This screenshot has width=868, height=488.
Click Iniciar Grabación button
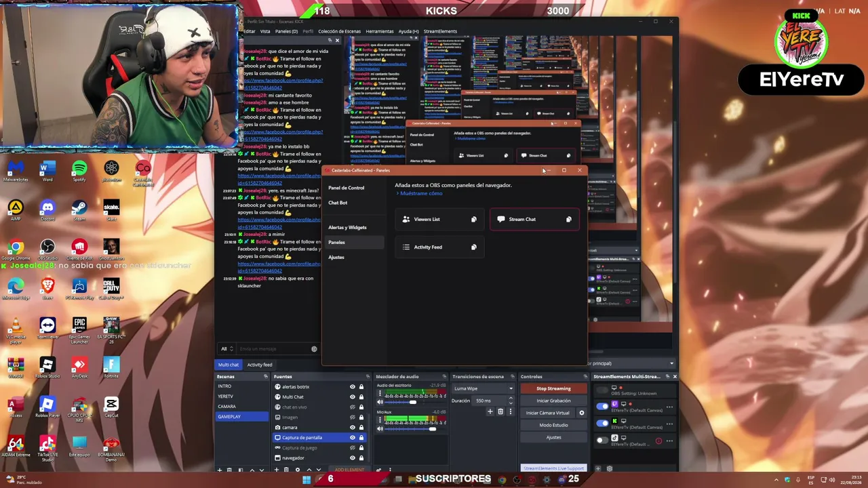(x=553, y=401)
